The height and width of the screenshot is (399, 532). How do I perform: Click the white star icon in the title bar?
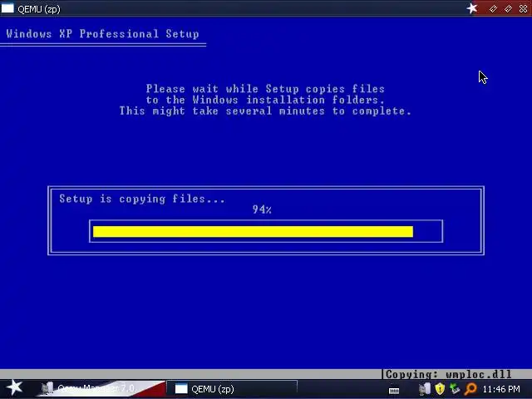point(472,8)
